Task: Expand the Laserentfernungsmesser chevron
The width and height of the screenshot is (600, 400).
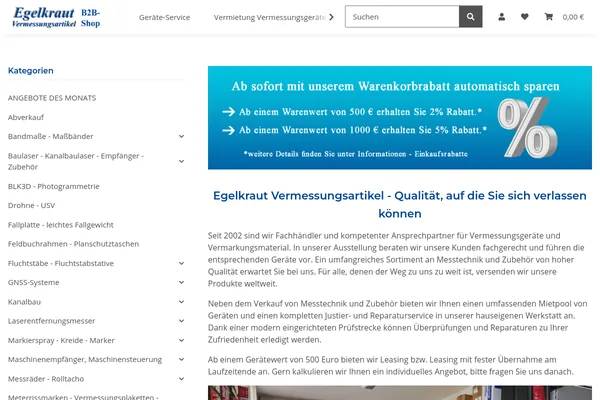Action: pyautogui.click(x=181, y=321)
